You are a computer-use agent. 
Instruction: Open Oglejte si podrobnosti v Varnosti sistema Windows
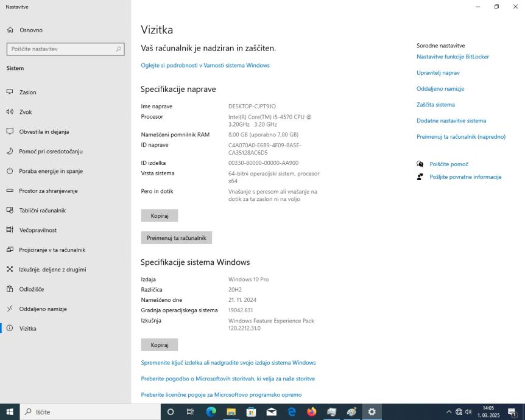coord(205,65)
